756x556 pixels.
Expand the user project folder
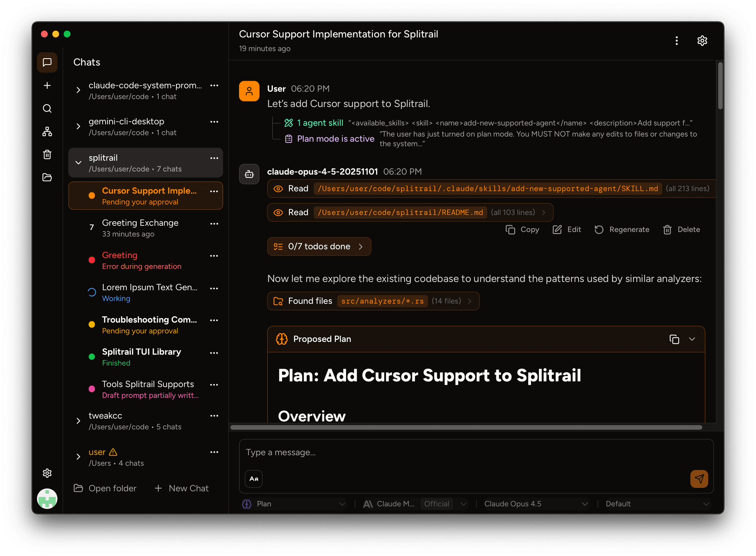pyautogui.click(x=78, y=457)
